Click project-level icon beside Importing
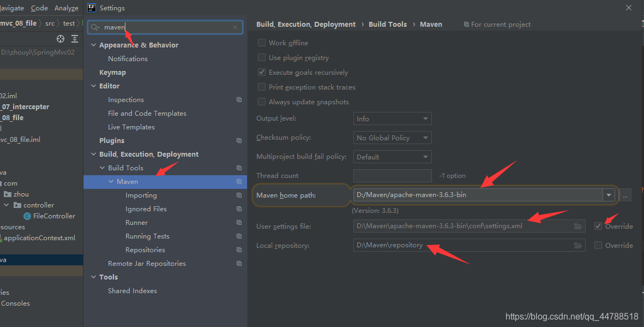Image resolution: width=644 pixels, height=327 pixels. tap(239, 195)
